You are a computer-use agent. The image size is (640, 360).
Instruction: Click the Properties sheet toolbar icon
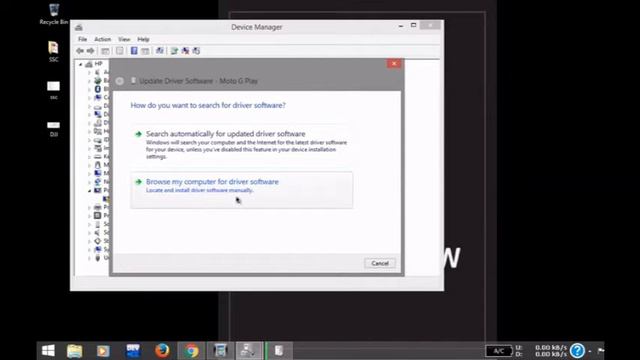120,51
